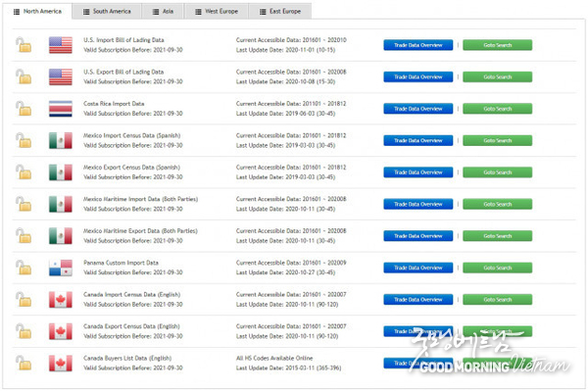588x391 pixels.
Task: Click the U.S. flag beside U.S. Export Bill of Lading Data
Action: point(61,76)
